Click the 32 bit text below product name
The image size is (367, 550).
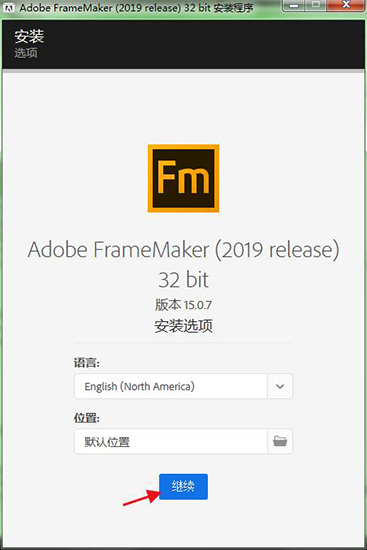184,280
